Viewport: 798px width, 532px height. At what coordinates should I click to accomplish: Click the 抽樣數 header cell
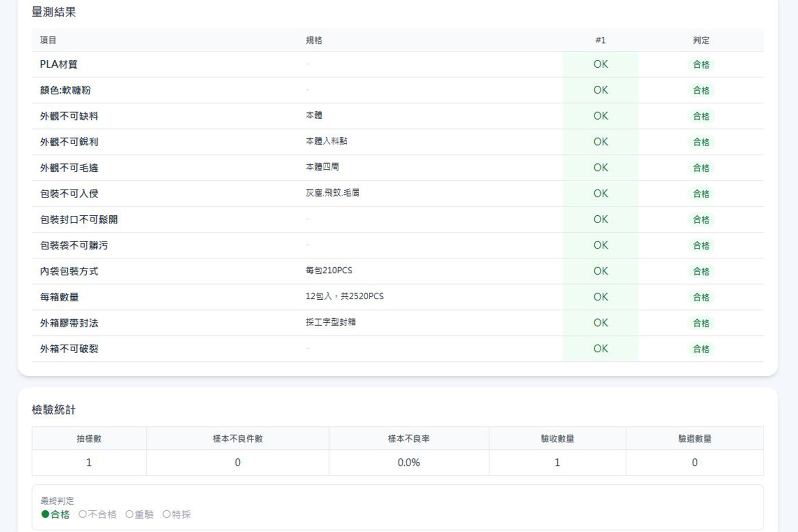(89, 438)
